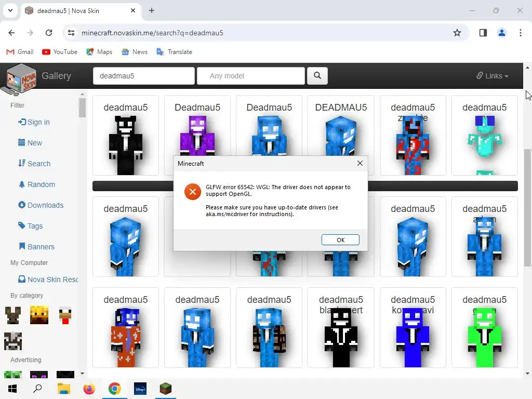Open the Gmail bookmark

pyautogui.click(x=20, y=52)
